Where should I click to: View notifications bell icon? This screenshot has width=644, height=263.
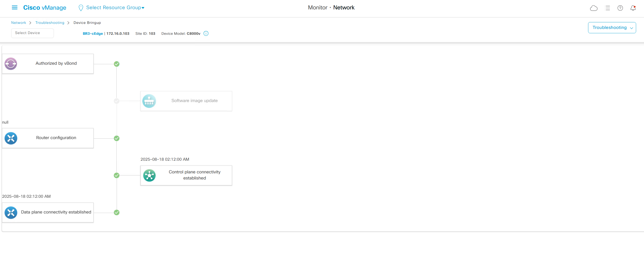633,8
